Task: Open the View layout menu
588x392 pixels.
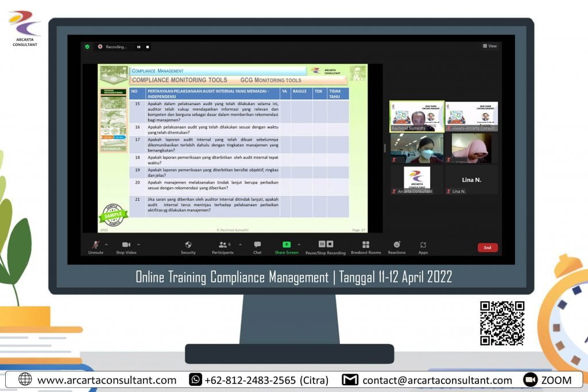Action: (490, 46)
